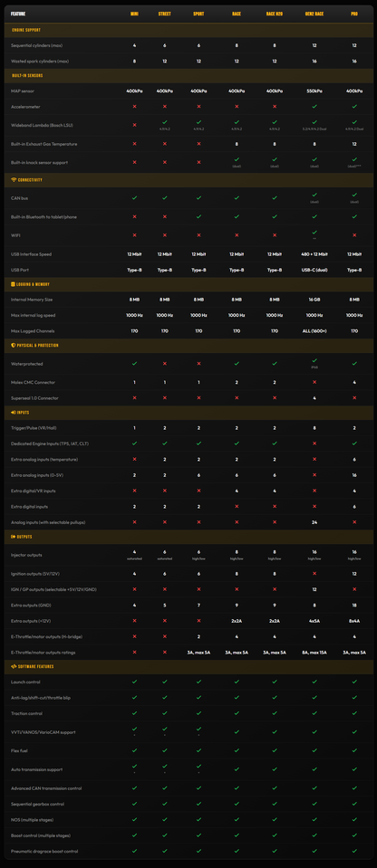Select the Built-In Sensors section header

tap(188, 75)
